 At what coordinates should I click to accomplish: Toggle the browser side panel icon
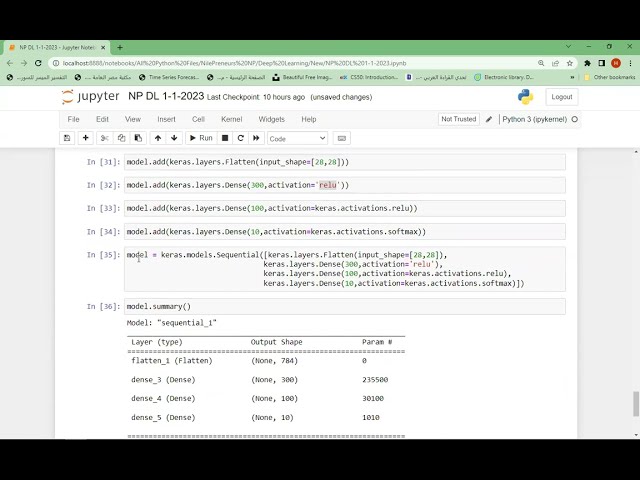pos(602,63)
